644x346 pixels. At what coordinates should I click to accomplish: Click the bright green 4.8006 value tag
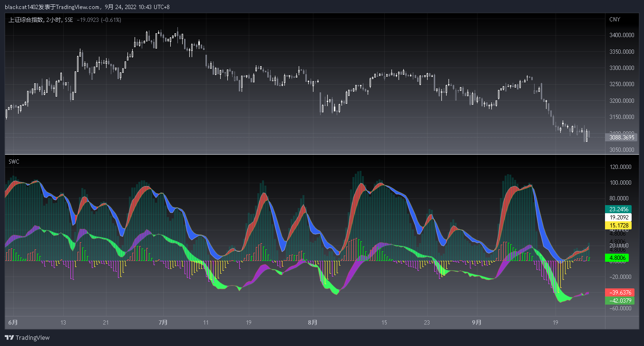[x=617, y=257]
